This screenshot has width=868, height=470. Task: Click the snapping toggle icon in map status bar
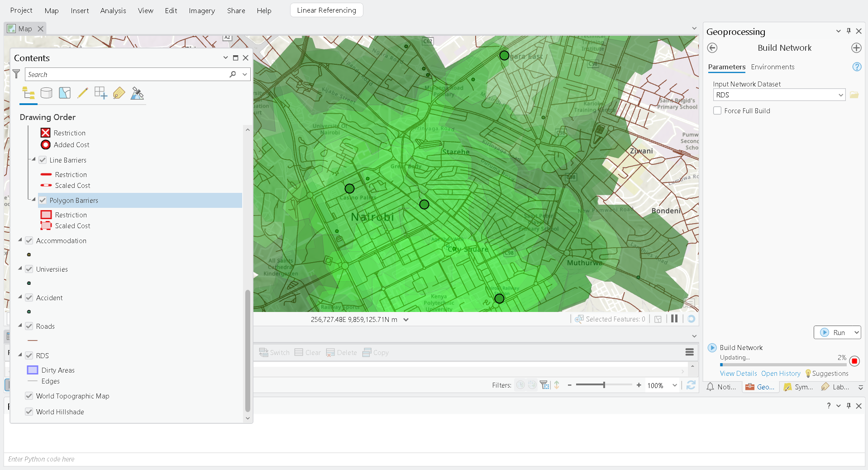tap(658, 319)
